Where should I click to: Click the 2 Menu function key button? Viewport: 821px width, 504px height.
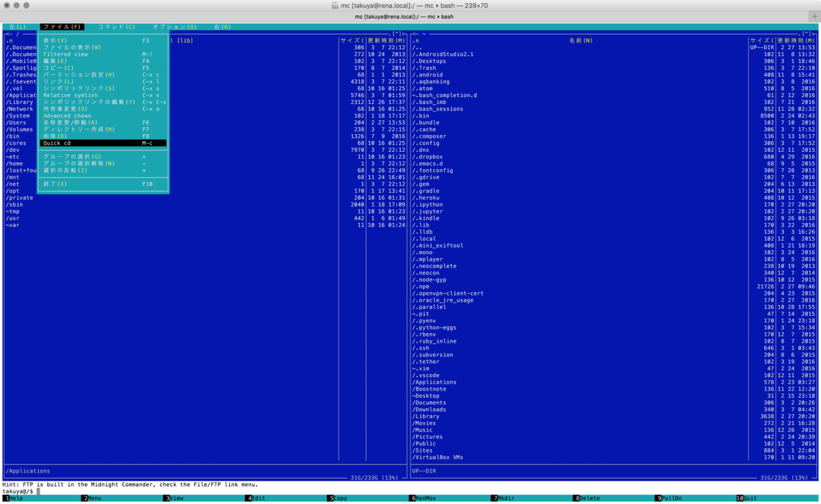122,499
